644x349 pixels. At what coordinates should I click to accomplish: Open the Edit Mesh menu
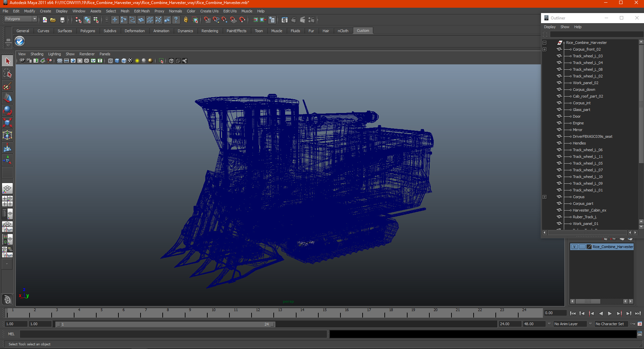[142, 11]
